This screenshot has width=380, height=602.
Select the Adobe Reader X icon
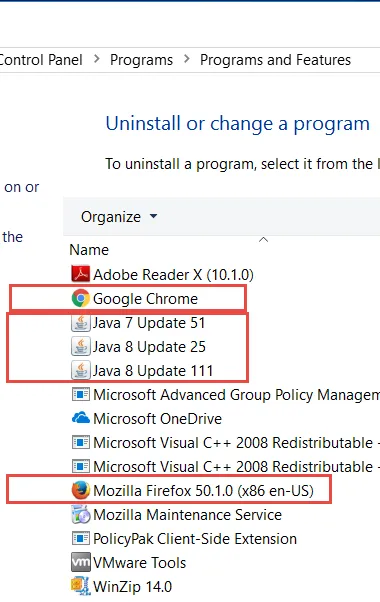[81, 274]
